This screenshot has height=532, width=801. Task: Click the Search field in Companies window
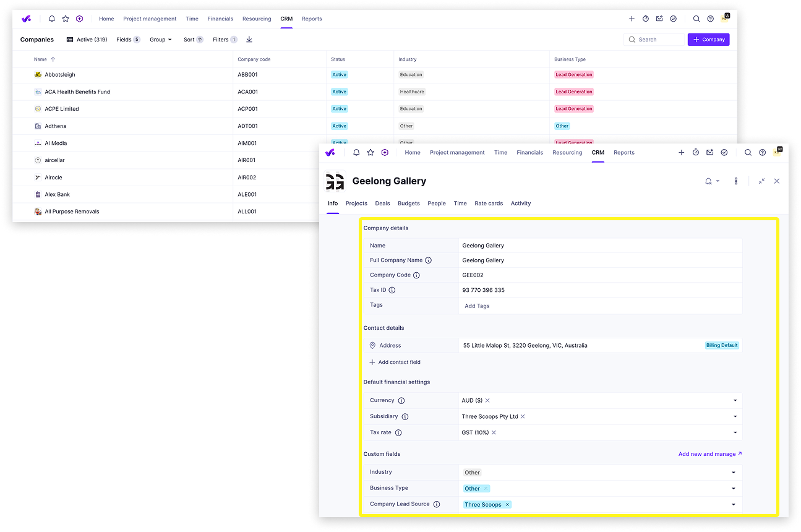pos(654,40)
